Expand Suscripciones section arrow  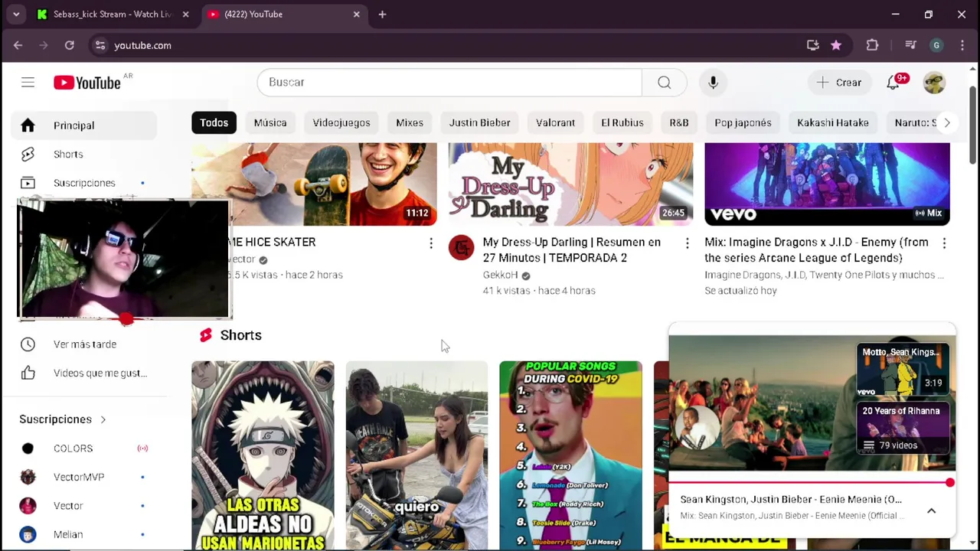point(103,419)
